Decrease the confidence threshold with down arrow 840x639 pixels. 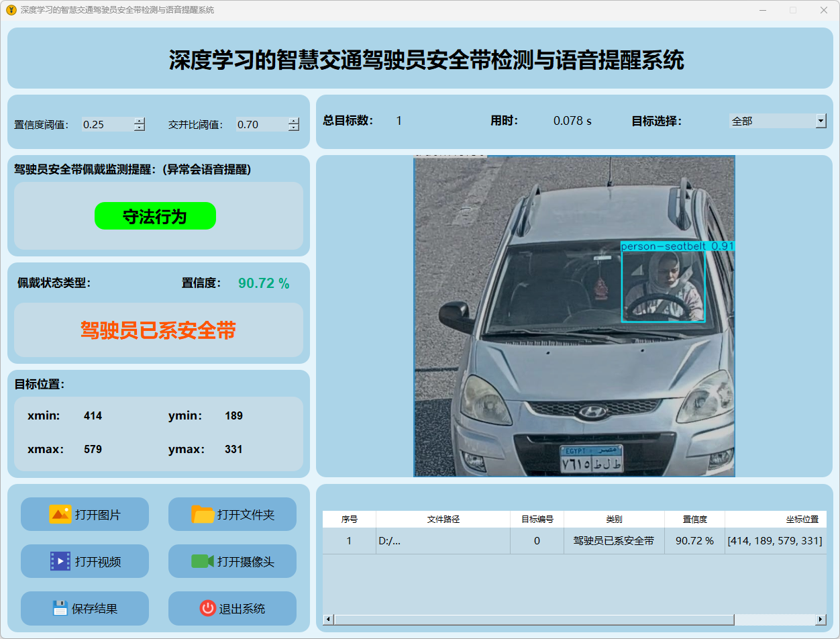pos(139,128)
